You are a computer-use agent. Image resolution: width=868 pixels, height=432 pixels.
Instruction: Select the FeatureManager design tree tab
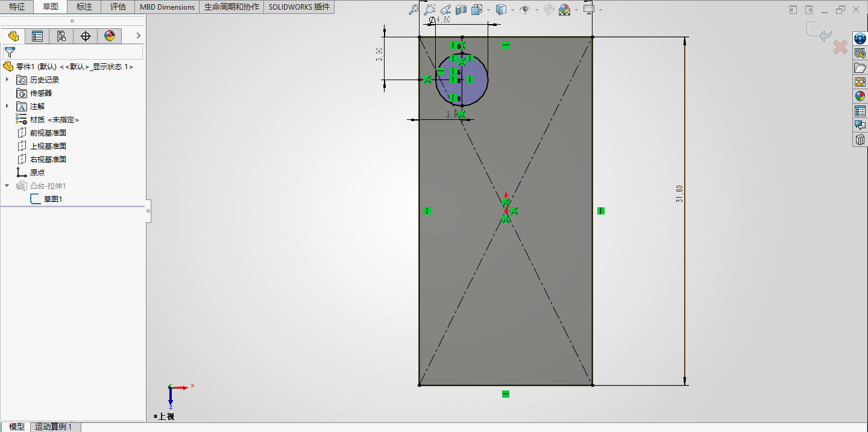pos(13,36)
